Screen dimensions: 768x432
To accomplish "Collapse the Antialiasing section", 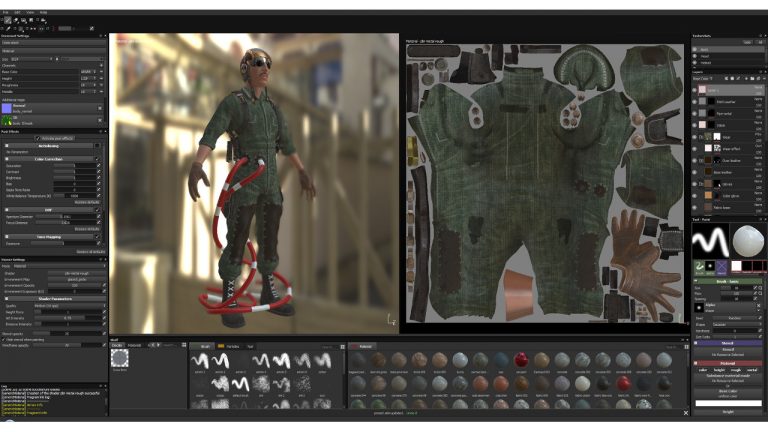I will (x=6, y=145).
